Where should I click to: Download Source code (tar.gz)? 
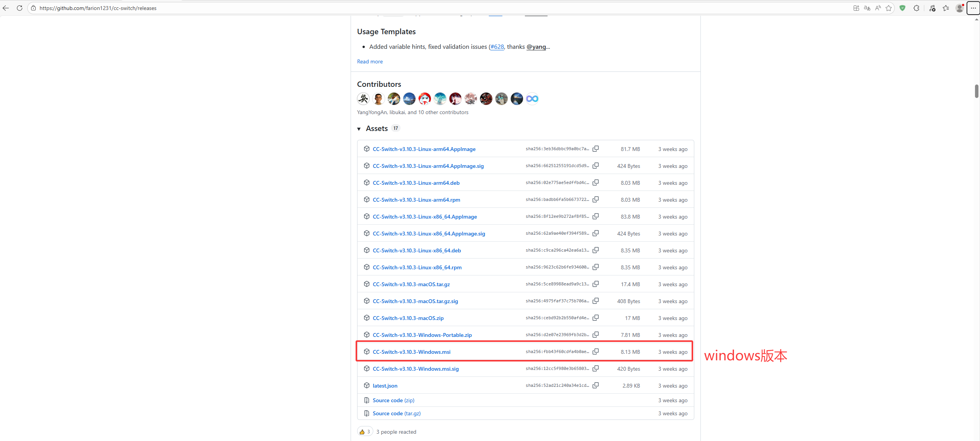click(396, 413)
